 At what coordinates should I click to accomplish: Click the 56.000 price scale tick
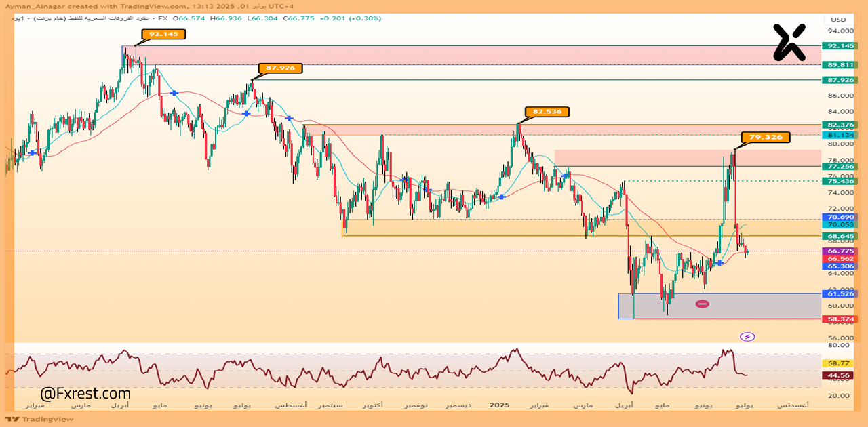(840, 338)
